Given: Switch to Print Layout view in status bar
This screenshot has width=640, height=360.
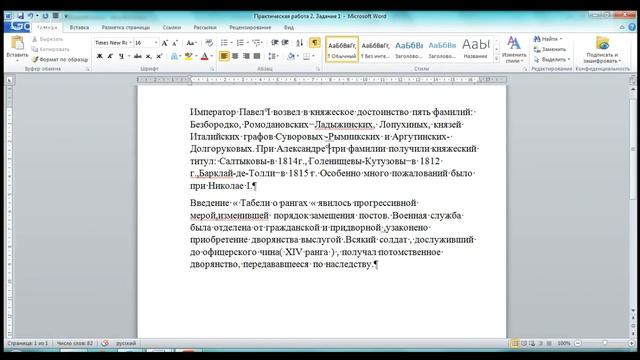Looking at the screenshot, I should pos(515,343).
